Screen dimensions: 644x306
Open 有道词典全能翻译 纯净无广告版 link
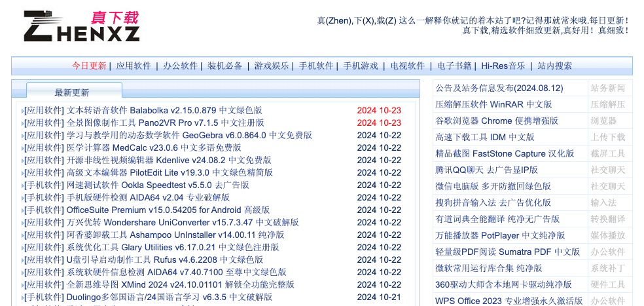[497, 219]
